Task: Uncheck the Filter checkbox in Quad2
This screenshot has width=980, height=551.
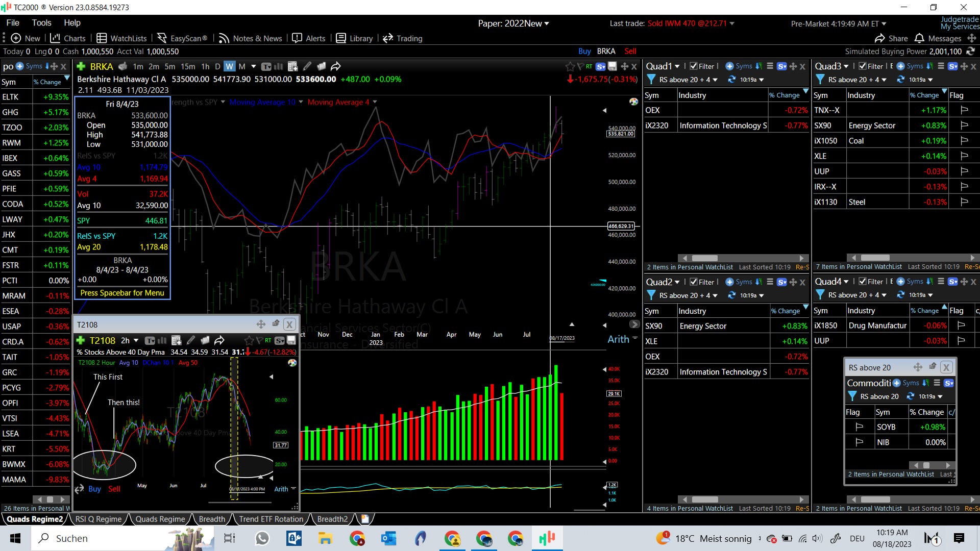Action: click(694, 282)
